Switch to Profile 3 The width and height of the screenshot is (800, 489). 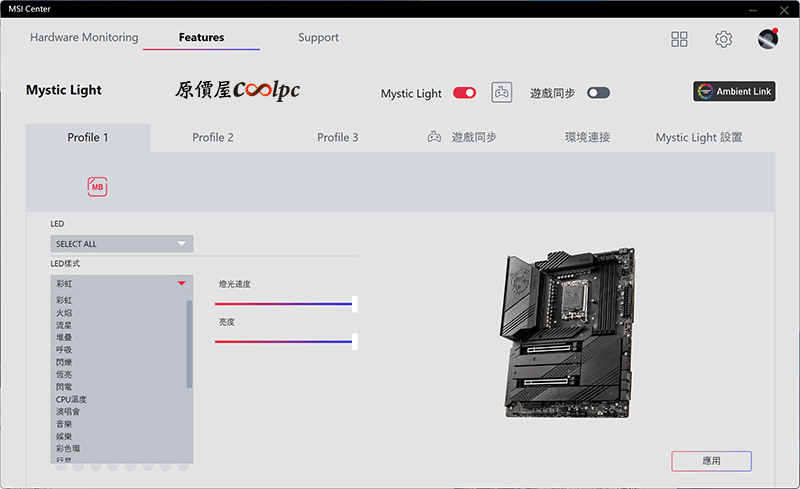coord(338,137)
